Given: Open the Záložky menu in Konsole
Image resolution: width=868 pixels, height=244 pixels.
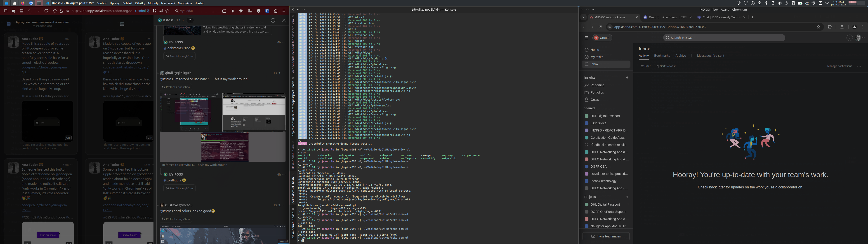Looking at the screenshot, I should point(140,3).
